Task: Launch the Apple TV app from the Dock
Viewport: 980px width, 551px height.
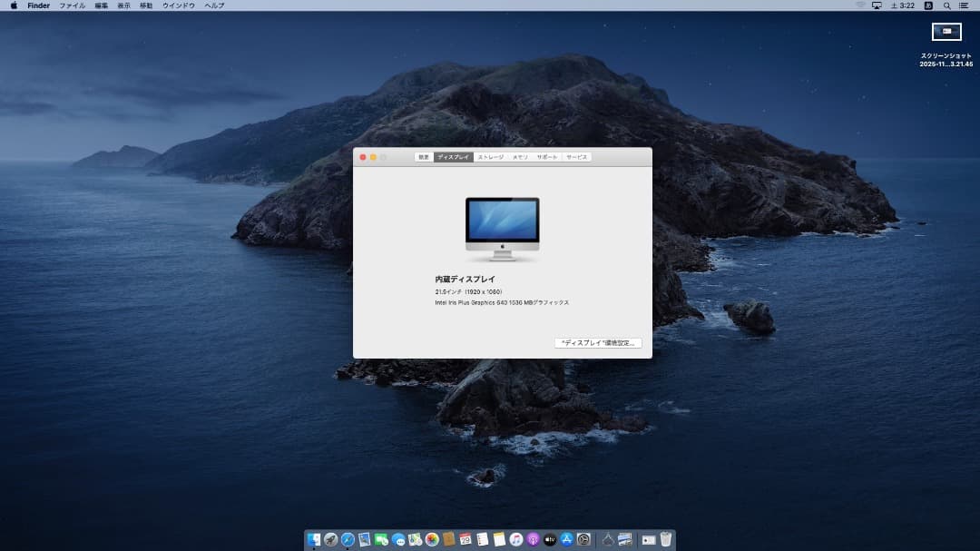Action: coord(550,539)
